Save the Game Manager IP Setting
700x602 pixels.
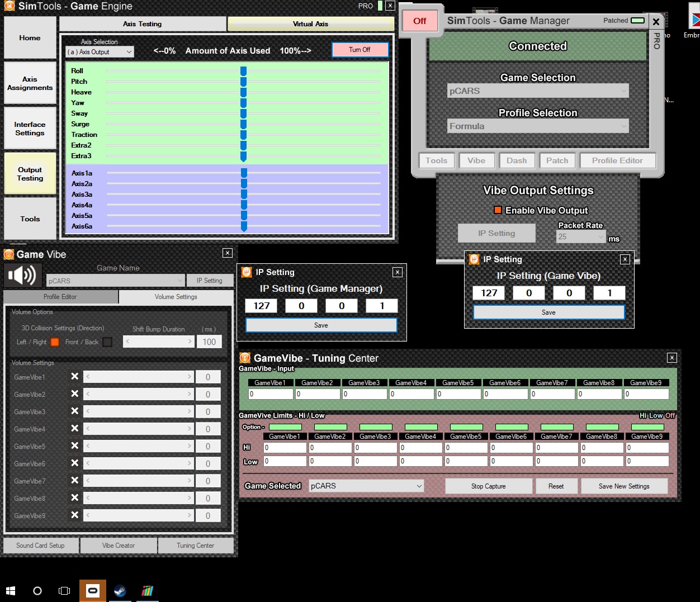[321, 325]
